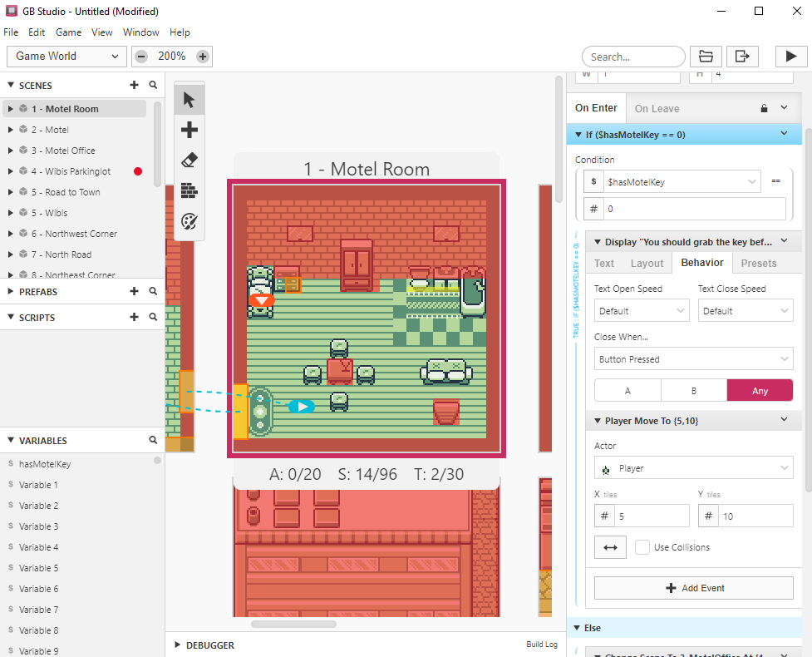Image resolution: width=812 pixels, height=657 pixels.
Task: Open the Build Log link
Action: pyautogui.click(x=542, y=645)
